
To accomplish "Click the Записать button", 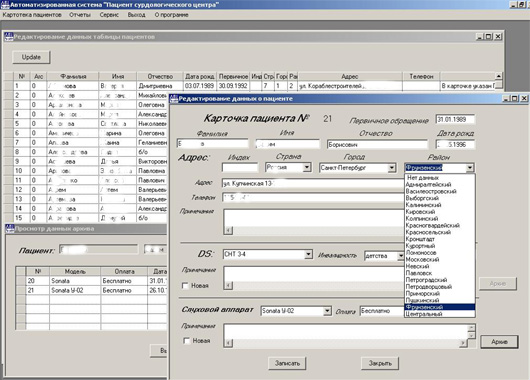I will (x=287, y=363).
